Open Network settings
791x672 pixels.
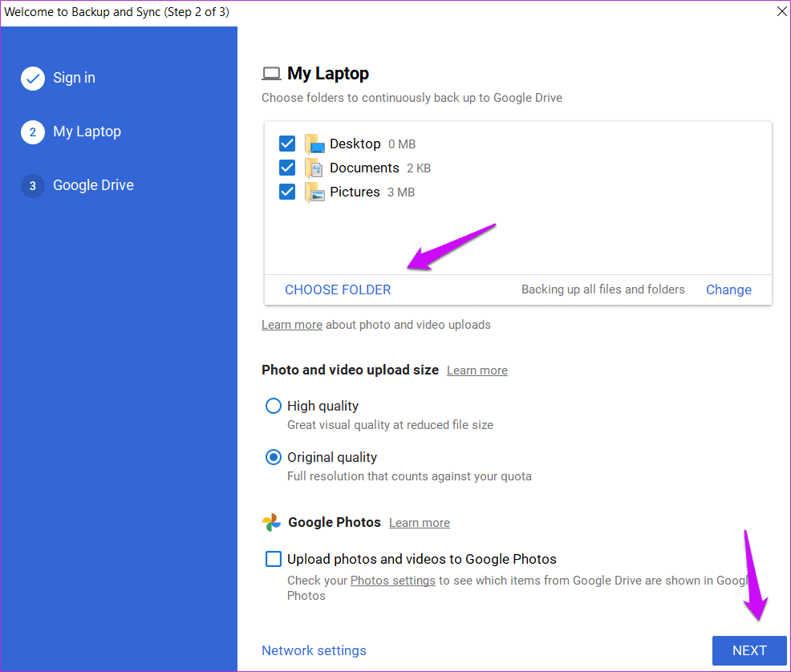point(314,651)
